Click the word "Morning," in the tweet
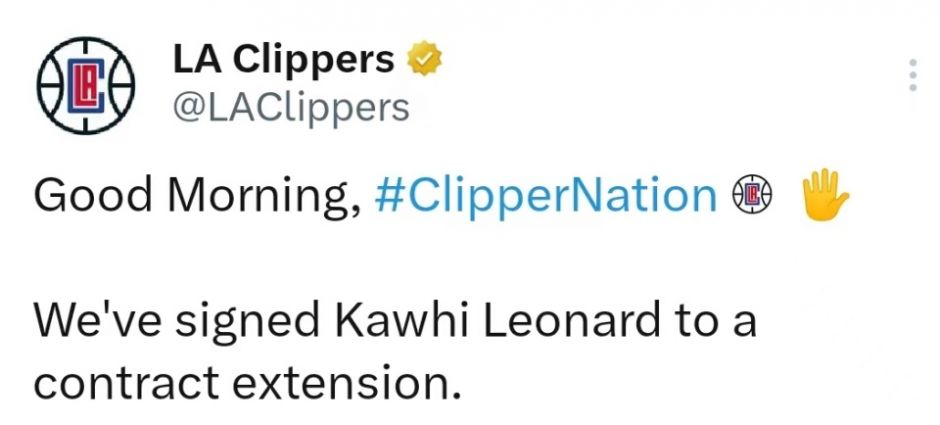Screen dimensions: 940x425 point(264,198)
